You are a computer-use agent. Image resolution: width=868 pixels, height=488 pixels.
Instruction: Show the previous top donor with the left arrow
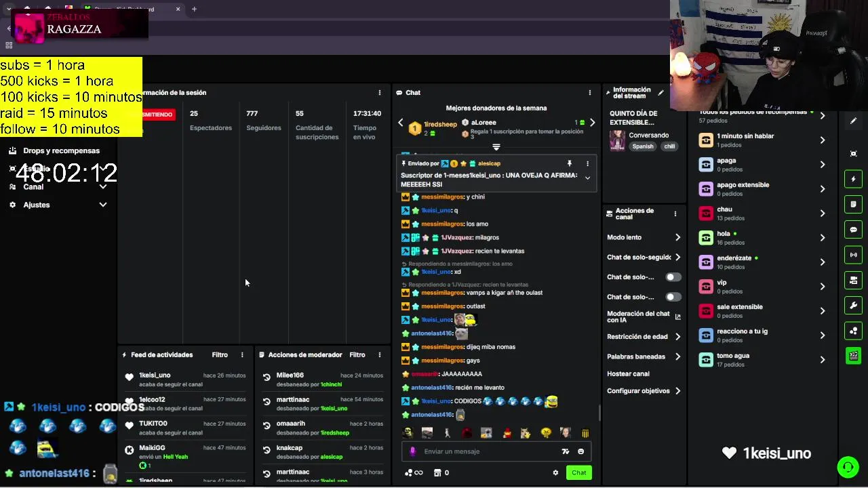pos(400,123)
